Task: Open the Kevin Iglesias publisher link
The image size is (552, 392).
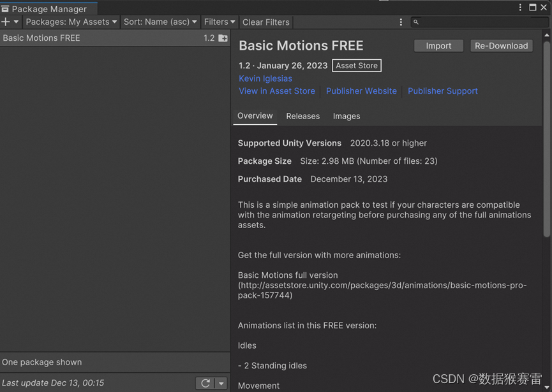Action: pyautogui.click(x=265, y=78)
